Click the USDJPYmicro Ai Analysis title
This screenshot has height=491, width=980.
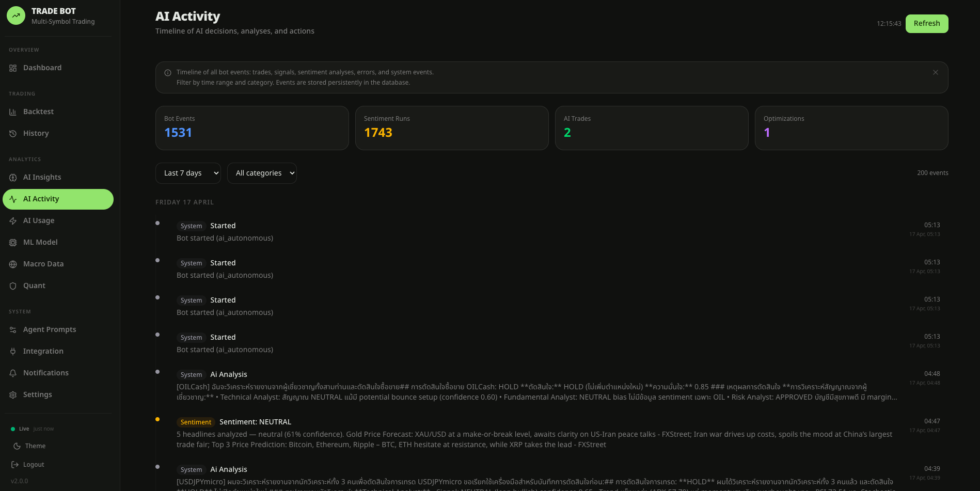click(x=229, y=470)
